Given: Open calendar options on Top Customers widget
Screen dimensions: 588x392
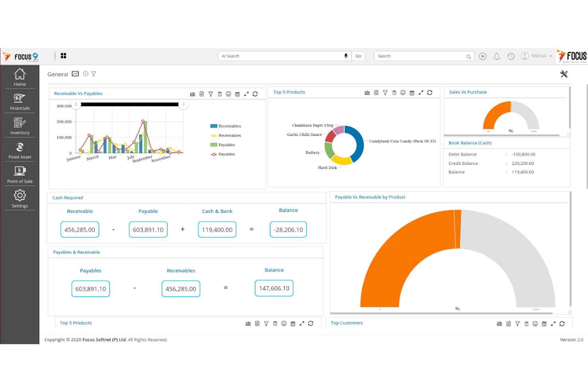Looking at the screenshot, I should [x=544, y=323].
